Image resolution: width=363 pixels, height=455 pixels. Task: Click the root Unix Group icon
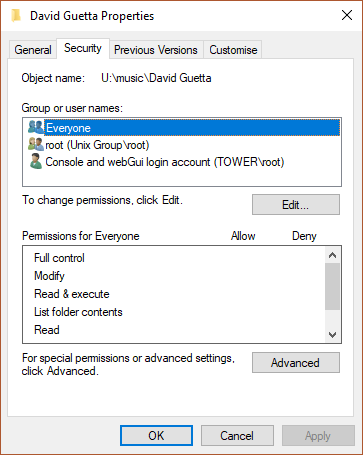pos(35,144)
